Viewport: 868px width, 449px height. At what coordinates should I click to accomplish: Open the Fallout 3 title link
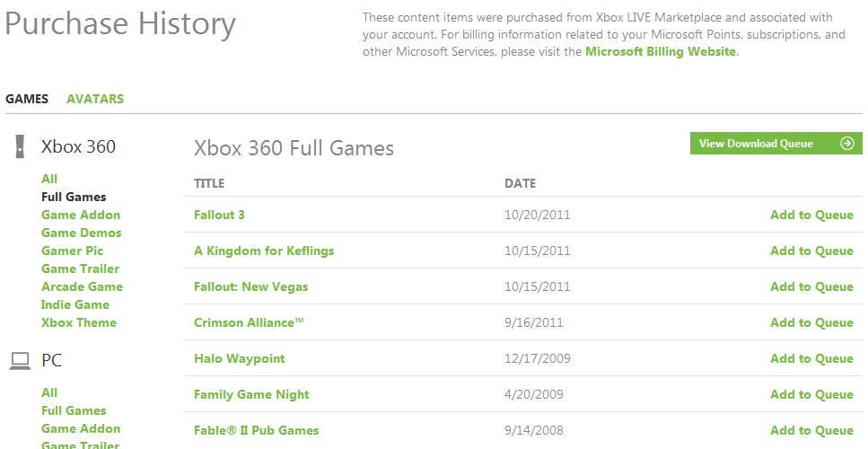(x=219, y=215)
